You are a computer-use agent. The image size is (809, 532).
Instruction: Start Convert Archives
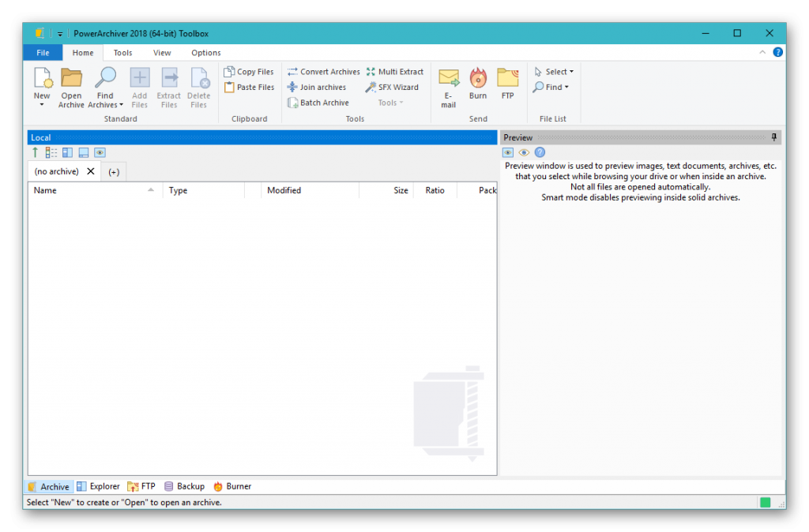(323, 71)
